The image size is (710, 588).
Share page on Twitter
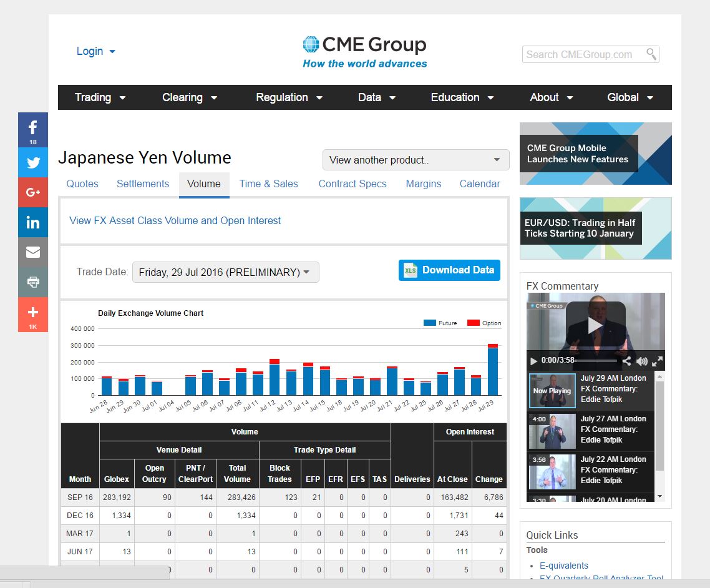click(33, 162)
